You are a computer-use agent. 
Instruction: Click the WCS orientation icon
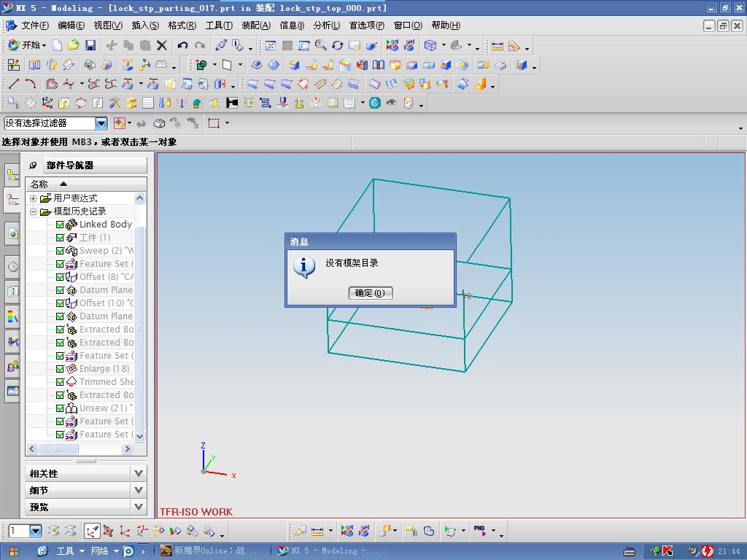tap(47, 102)
